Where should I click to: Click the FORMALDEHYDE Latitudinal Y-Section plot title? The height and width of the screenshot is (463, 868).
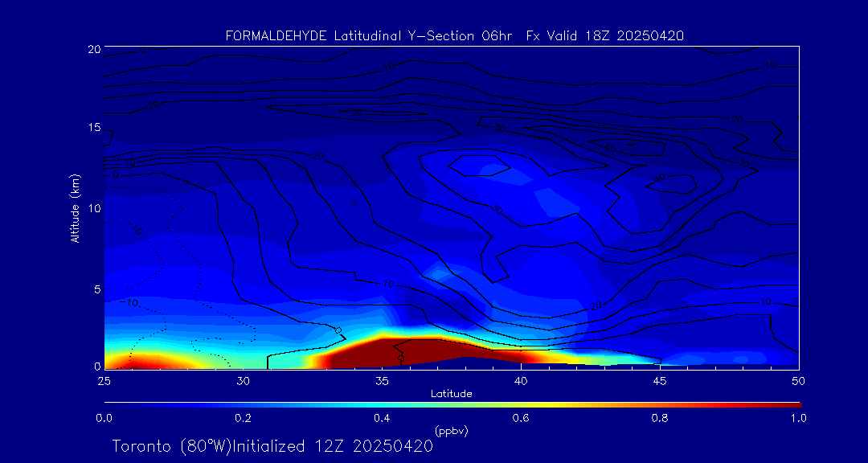tap(455, 36)
